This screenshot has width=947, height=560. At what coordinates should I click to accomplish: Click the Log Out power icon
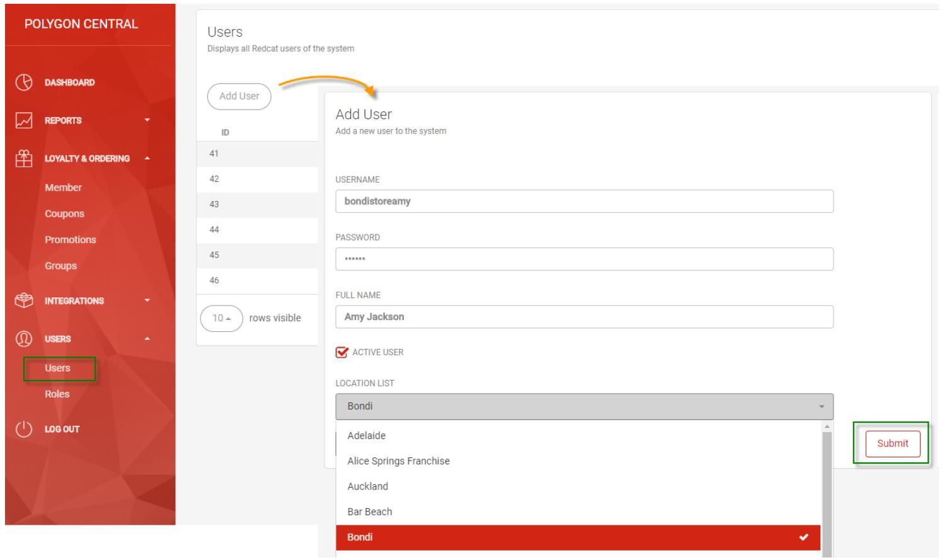(24, 429)
